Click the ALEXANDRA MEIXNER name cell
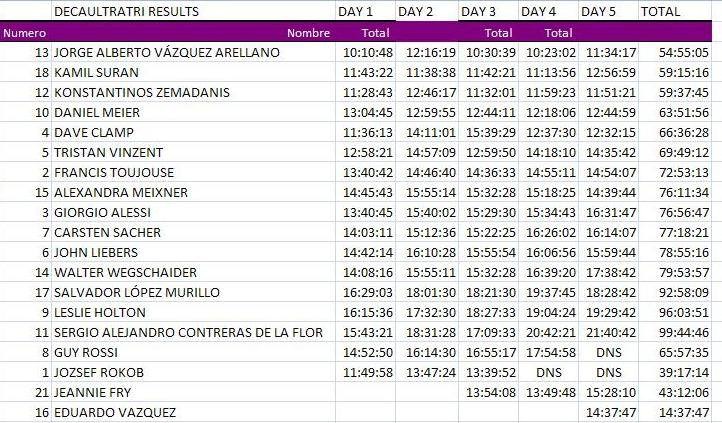The image size is (722, 423). click(x=193, y=192)
